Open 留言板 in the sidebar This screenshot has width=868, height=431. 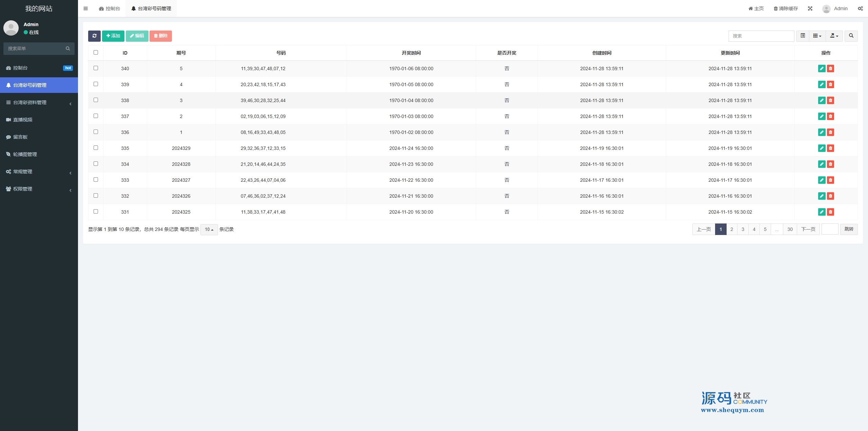(x=20, y=137)
